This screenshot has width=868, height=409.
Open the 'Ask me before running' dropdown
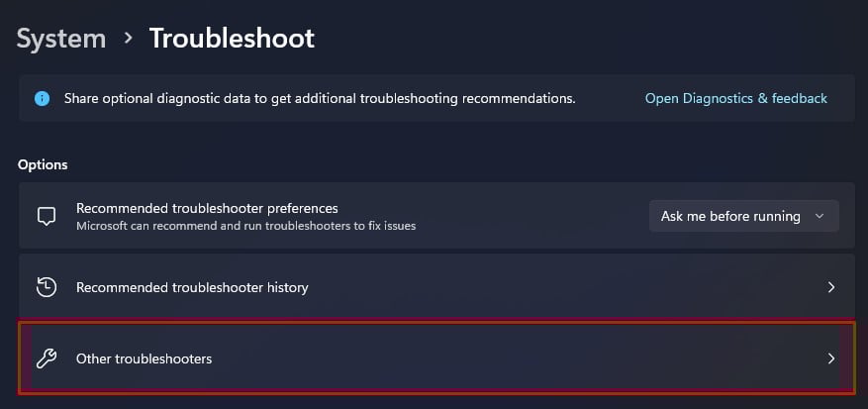click(742, 216)
